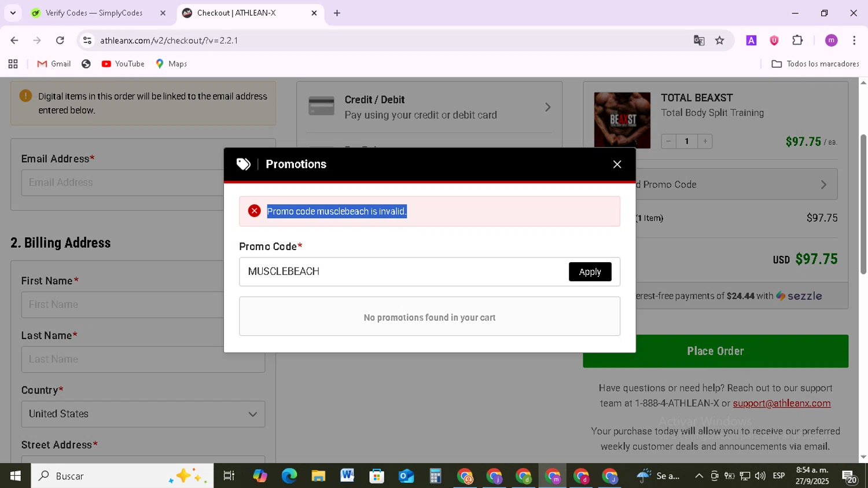Screen dimensions: 868x488
Task: Open Word from taskbar
Action: click(347, 476)
